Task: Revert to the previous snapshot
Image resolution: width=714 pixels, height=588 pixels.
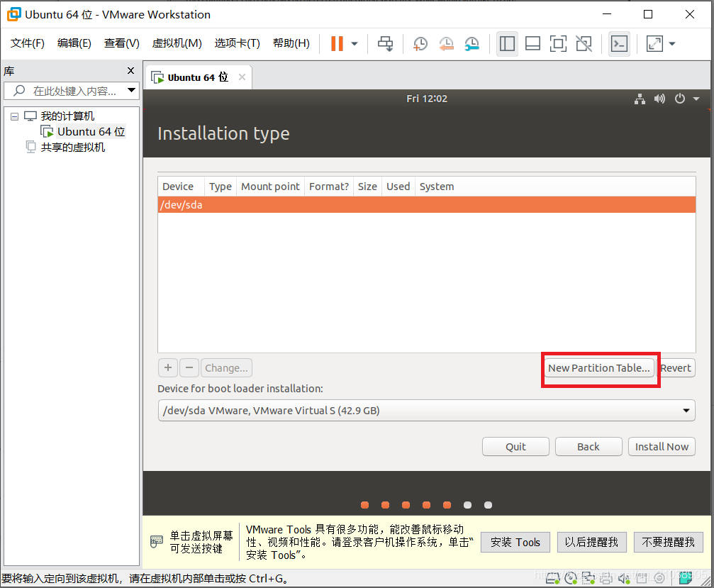Action: pos(446,44)
